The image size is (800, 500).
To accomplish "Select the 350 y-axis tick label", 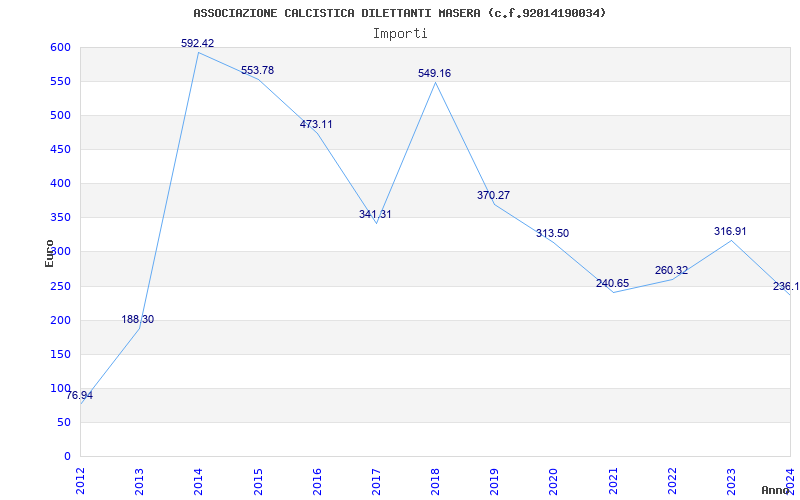I will click(61, 218).
